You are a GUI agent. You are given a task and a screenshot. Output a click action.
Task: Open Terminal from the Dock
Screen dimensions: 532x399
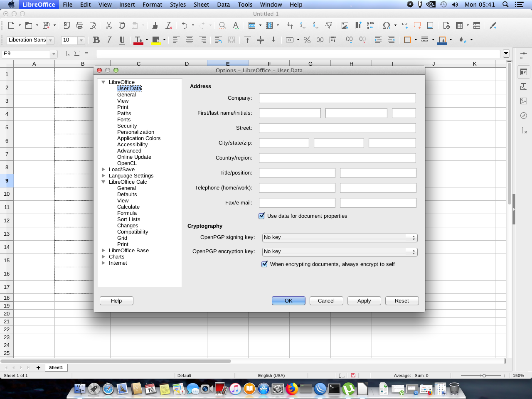point(334,389)
